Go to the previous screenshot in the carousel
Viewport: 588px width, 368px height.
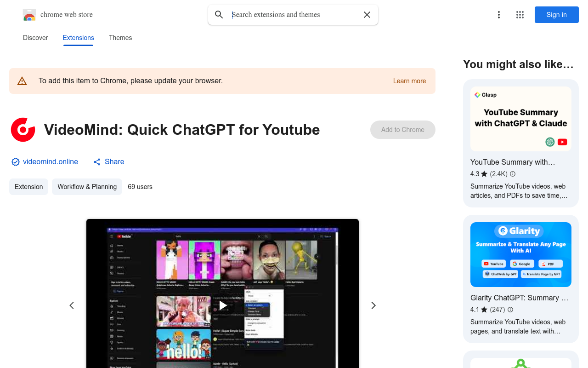click(x=72, y=305)
